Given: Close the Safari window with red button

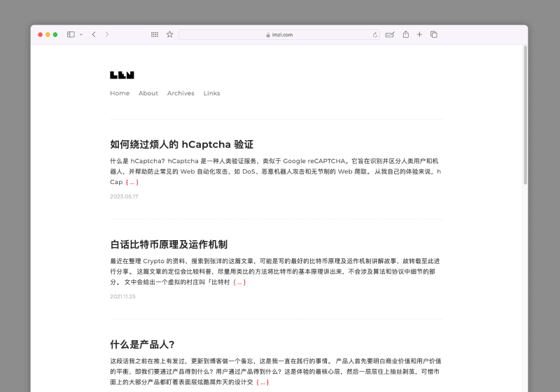Looking at the screenshot, I should click(x=41, y=34).
